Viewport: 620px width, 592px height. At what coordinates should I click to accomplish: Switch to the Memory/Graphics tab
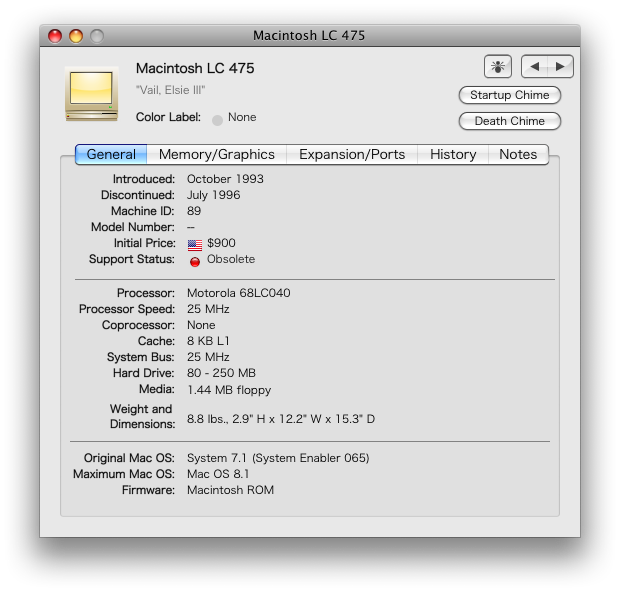point(217,154)
